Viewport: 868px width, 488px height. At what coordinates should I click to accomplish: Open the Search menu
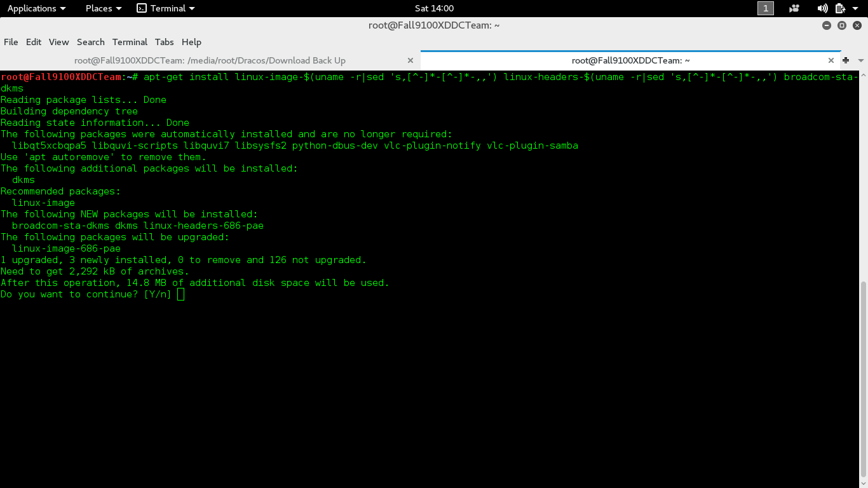(90, 42)
